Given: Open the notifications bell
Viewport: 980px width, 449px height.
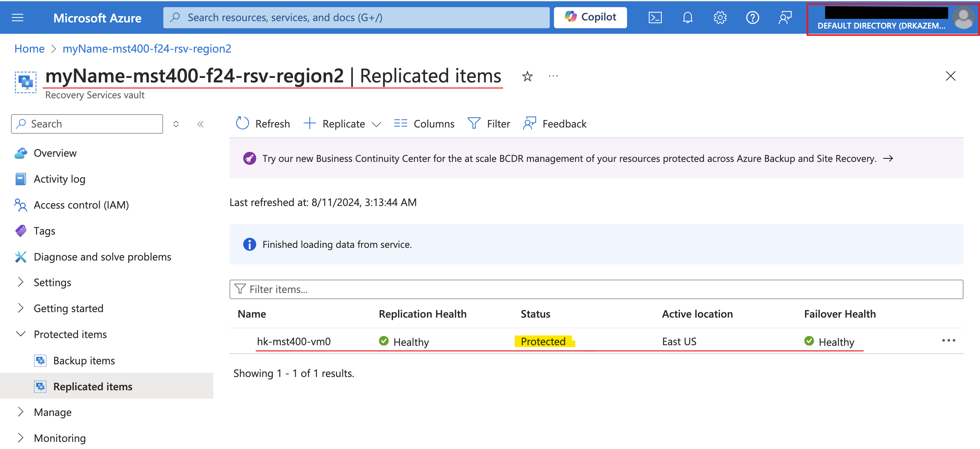Looking at the screenshot, I should pyautogui.click(x=687, y=18).
